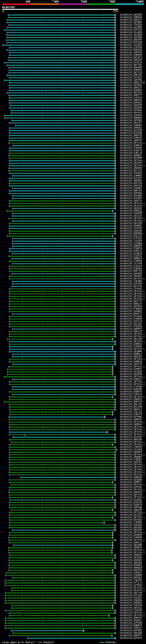Select the UniRef100_B6SSF3 label

point(131,58)
